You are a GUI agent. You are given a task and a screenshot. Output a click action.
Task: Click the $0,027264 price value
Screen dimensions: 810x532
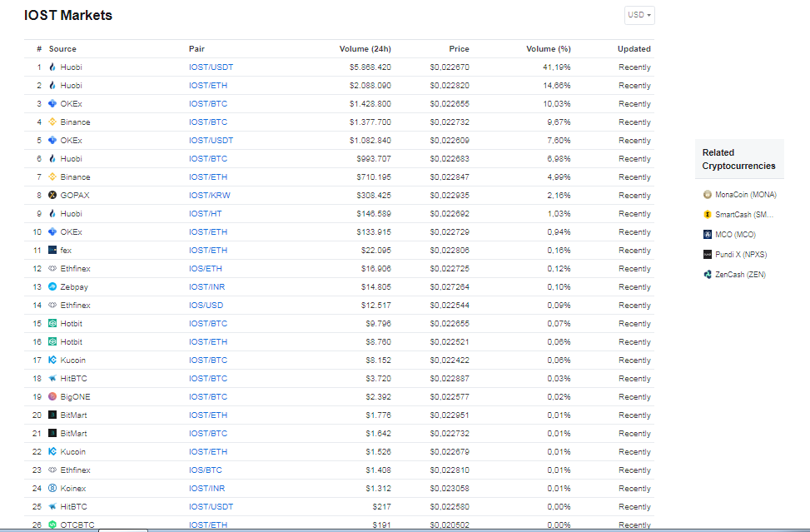click(x=450, y=286)
